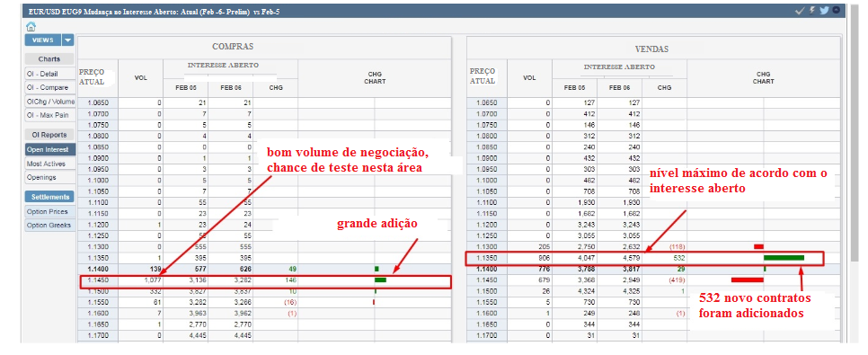Click green change bar at 1.1350 in VENDAS
The image size is (868, 355).
tap(784, 258)
